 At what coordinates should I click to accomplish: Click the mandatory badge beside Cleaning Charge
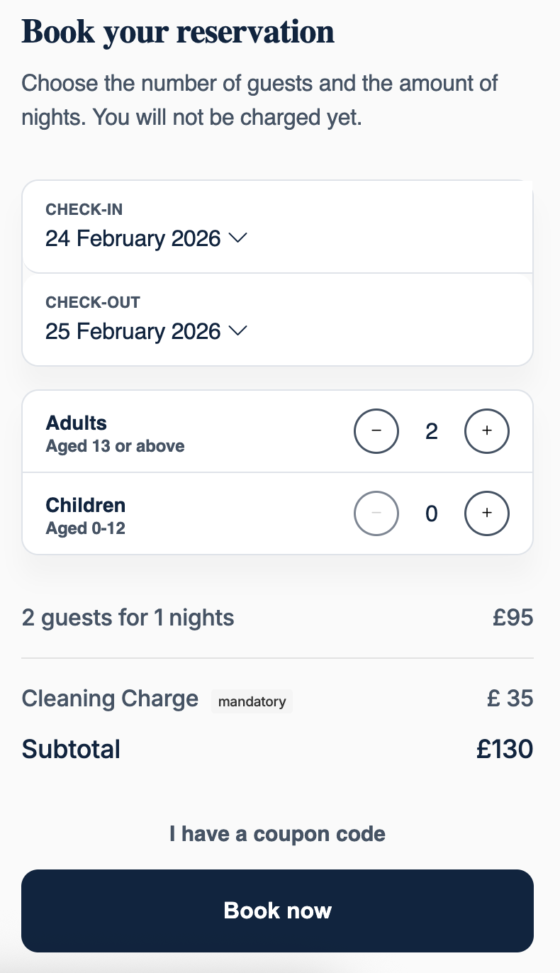252,701
